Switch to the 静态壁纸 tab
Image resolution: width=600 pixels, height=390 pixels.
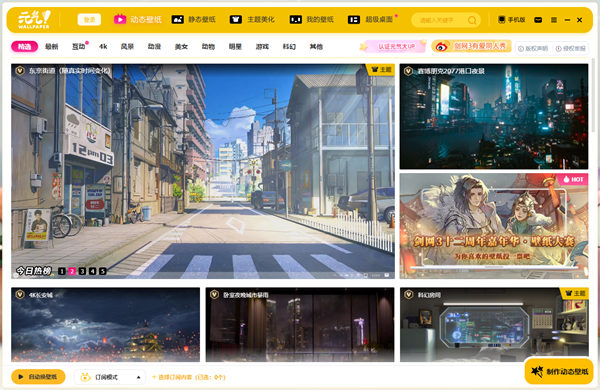tap(194, 20)
